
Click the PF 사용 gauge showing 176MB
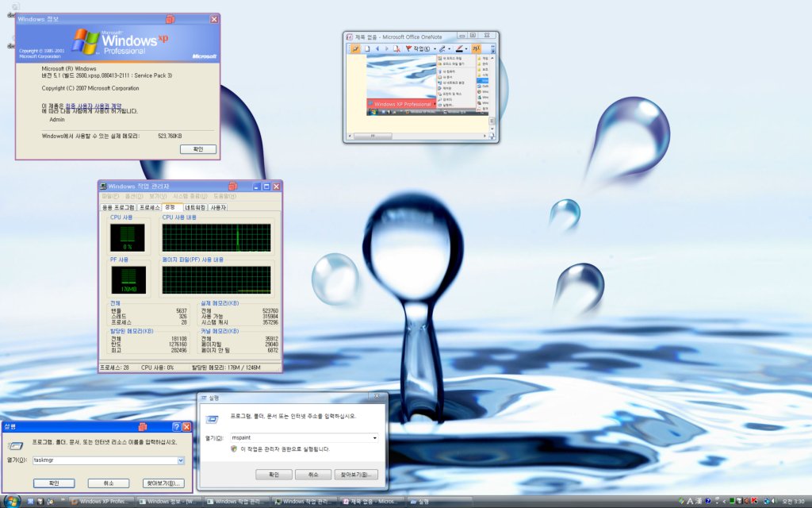pyautogui.click(x=128, y=280)
